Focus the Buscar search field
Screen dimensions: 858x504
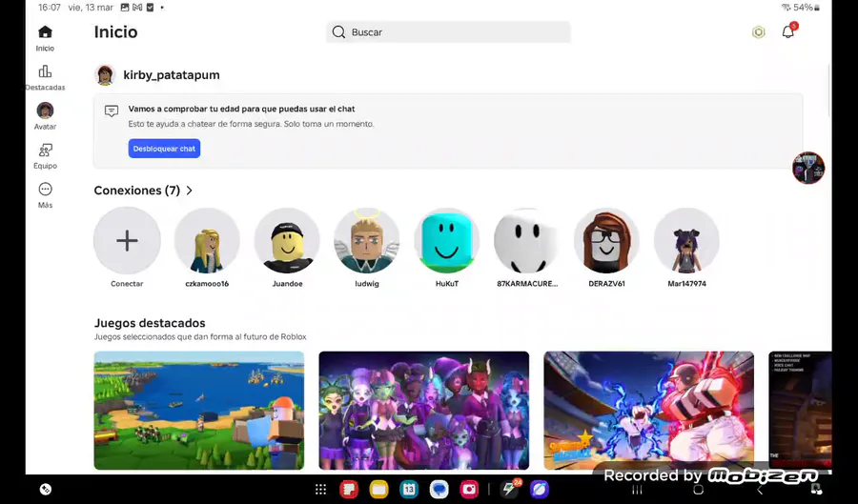click(449, 32)
